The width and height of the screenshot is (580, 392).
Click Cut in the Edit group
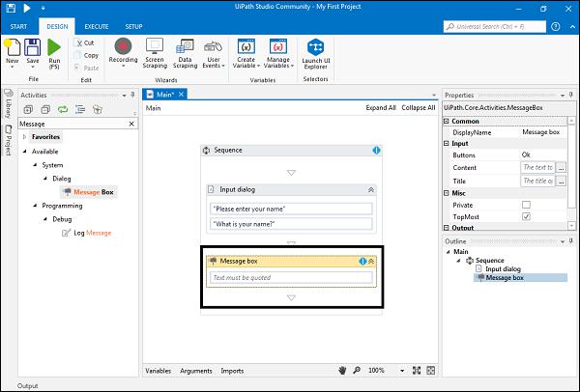(x=85, y=42)
